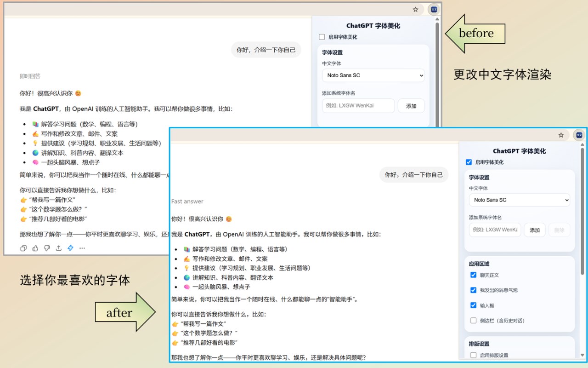Click the 排版设置 heading
Viewport: 588px width, 368px height.
pyautogui.click(x=479, y=344)
